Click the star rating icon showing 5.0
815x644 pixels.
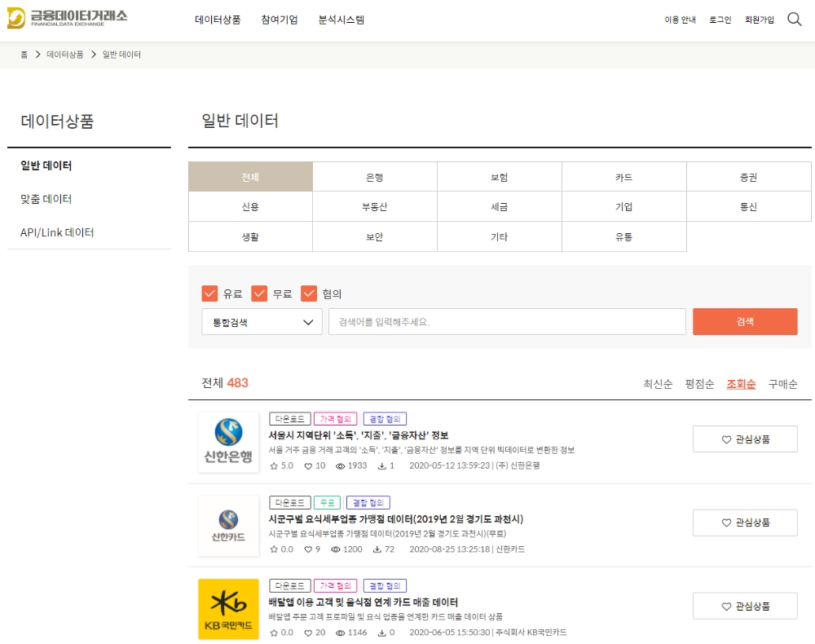pyautogui.click(x=274, y=466)
